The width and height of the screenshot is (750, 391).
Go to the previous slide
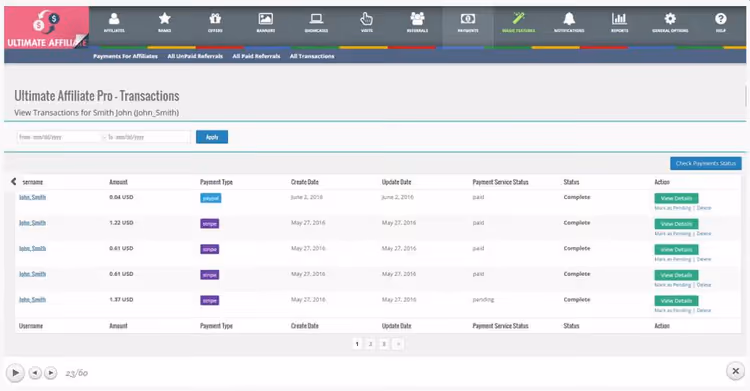[35, 372]
